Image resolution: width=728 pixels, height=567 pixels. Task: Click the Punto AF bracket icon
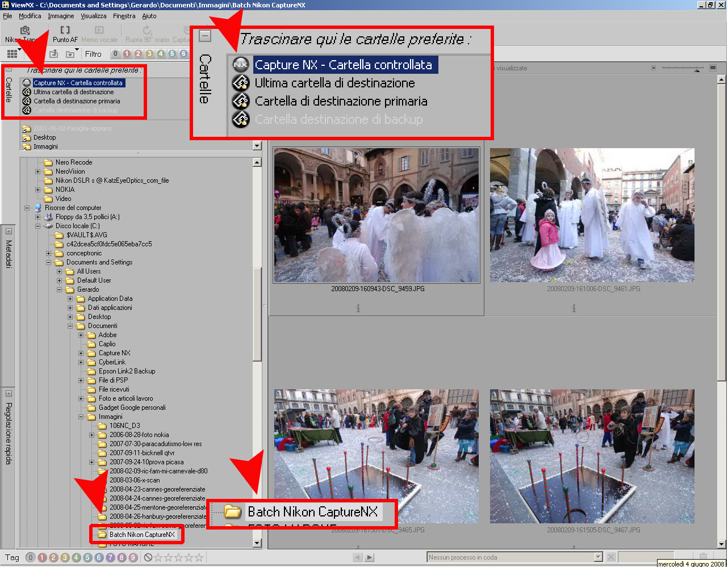point(65,30)
